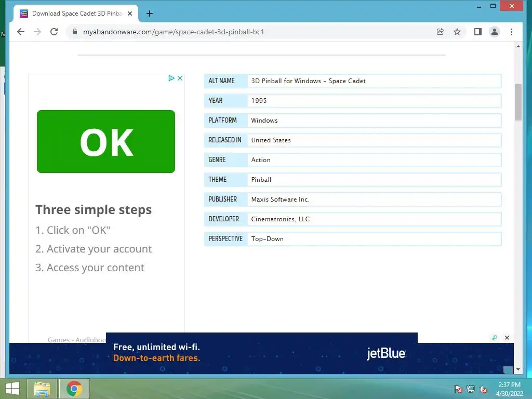Select the Download Space Cadet 3D Pinball tab
532x399 pixels.
75,14
